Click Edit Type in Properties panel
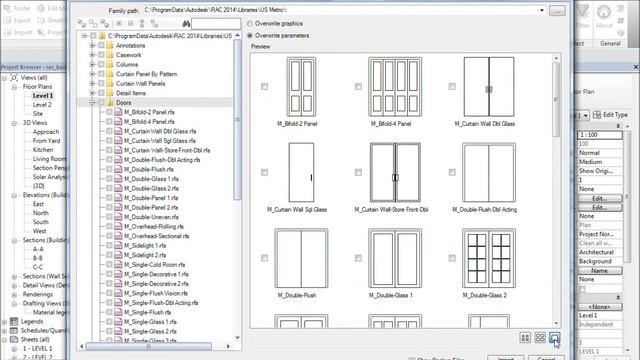This screenshot has height=360, width=640. (615, 115)
